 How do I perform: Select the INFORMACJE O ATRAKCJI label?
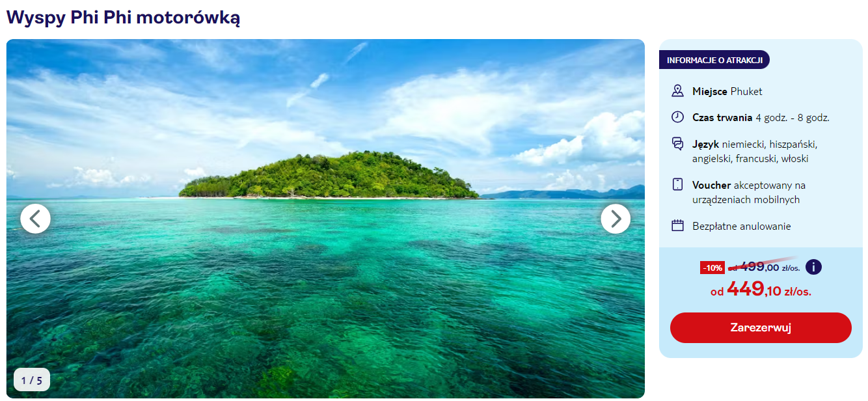[x=714, y=60]
